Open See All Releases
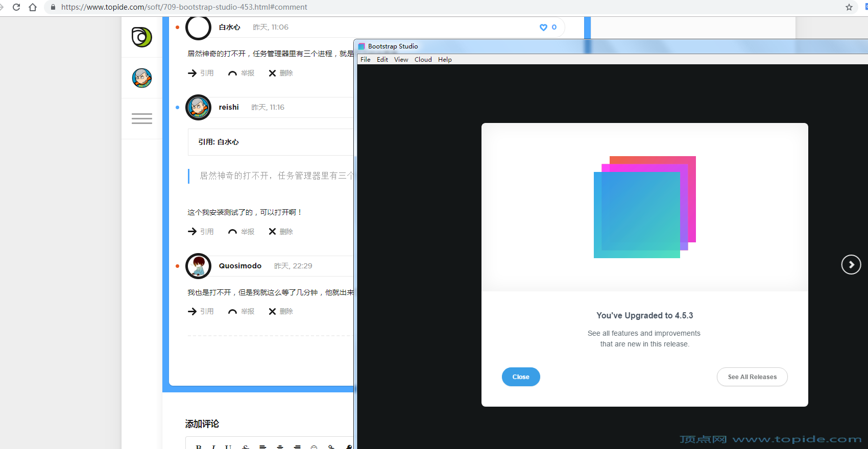 tap(752, 377)
